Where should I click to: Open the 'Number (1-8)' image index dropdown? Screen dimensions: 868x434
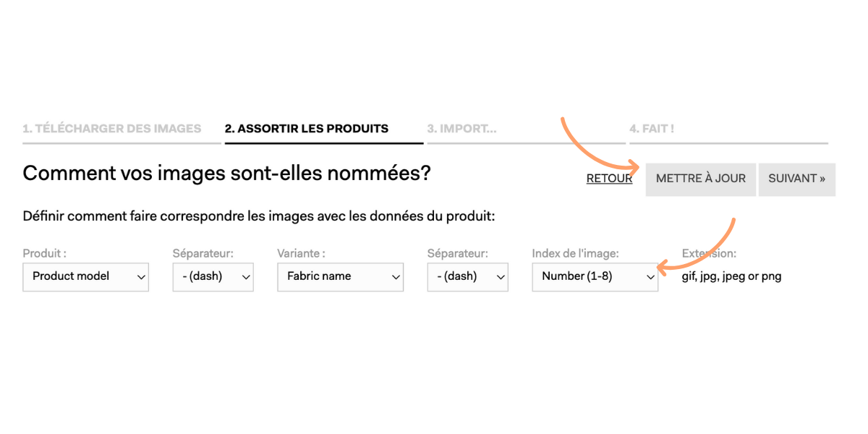[595, 276]
